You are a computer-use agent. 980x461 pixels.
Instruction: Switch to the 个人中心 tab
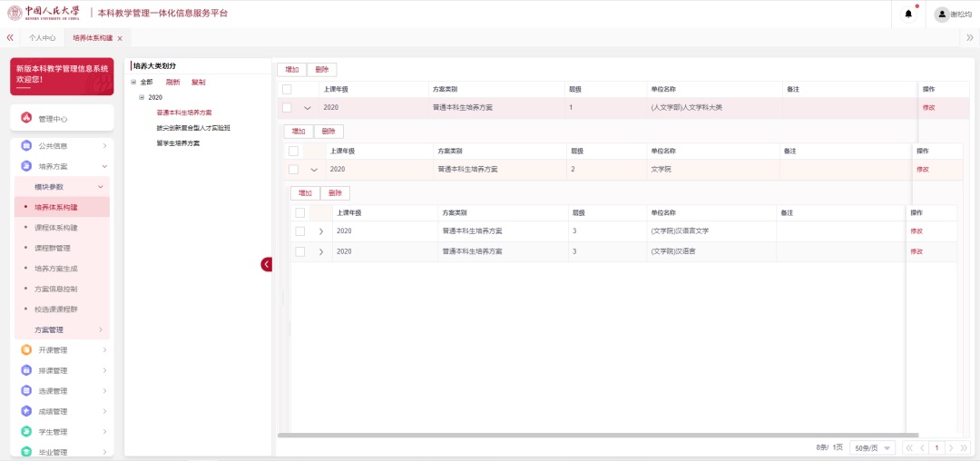pos(42,38)
